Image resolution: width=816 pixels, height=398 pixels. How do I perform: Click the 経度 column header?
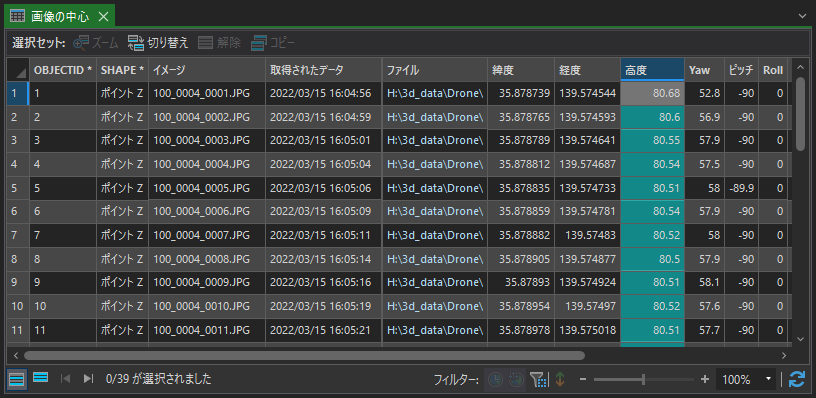click(588, 70)
